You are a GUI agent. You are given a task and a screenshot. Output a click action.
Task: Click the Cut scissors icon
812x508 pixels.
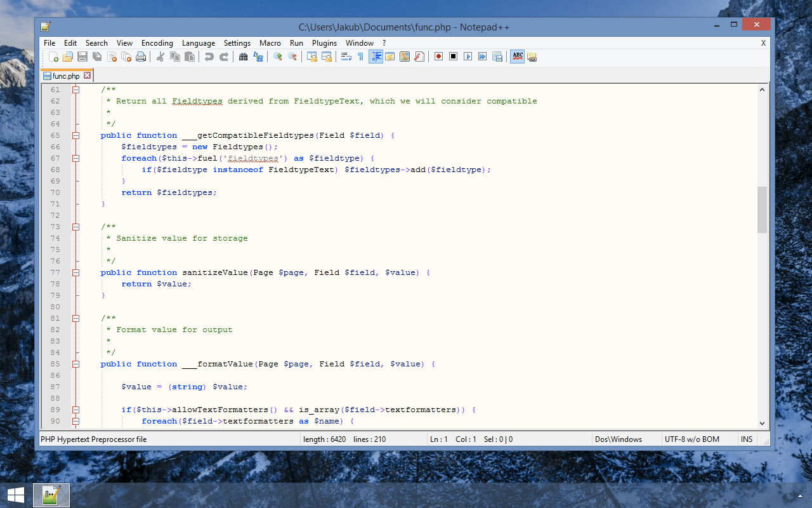pos(160,57)
